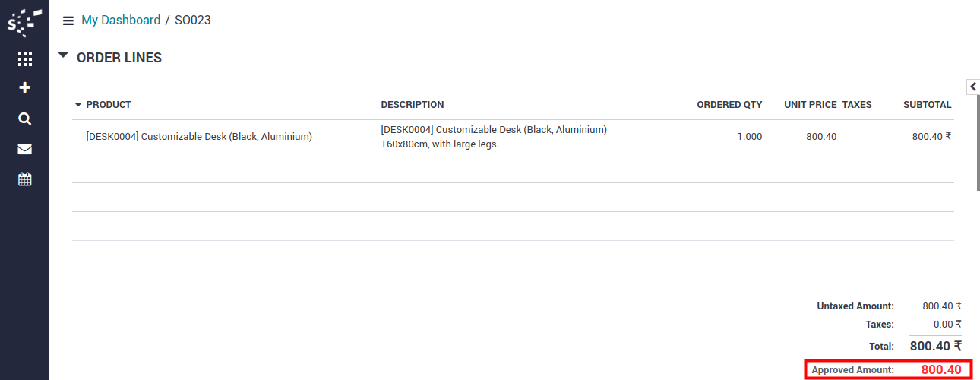This screenshot has height=380, width=980.
Task: Open the search icon in the sidebar
Action: point(24,119)
